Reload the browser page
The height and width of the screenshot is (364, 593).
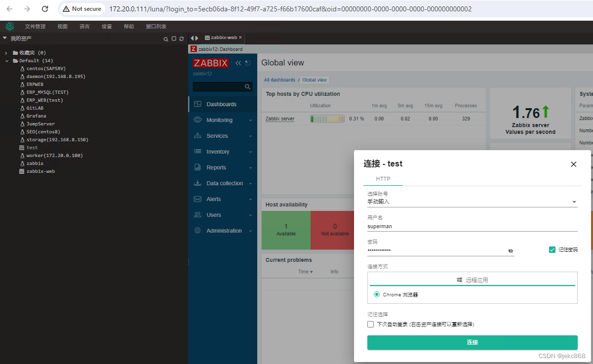pos(45,9)
